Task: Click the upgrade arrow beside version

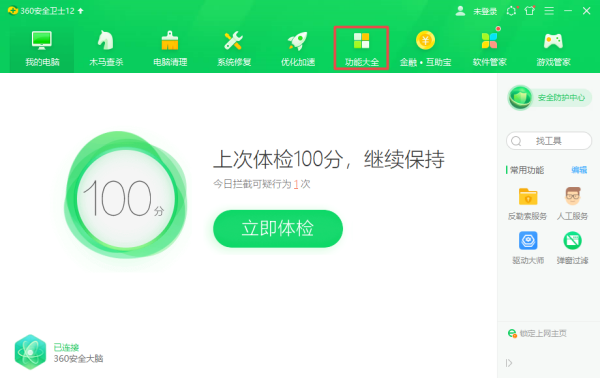Action: pyautogui.click(x=81, y=11)
